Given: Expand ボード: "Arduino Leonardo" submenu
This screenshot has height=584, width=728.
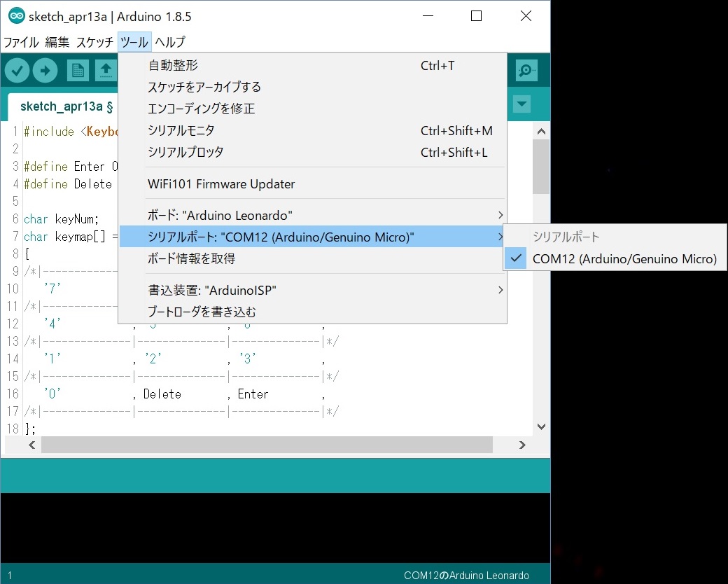Looking at the screenshot, I should (312, 215).
